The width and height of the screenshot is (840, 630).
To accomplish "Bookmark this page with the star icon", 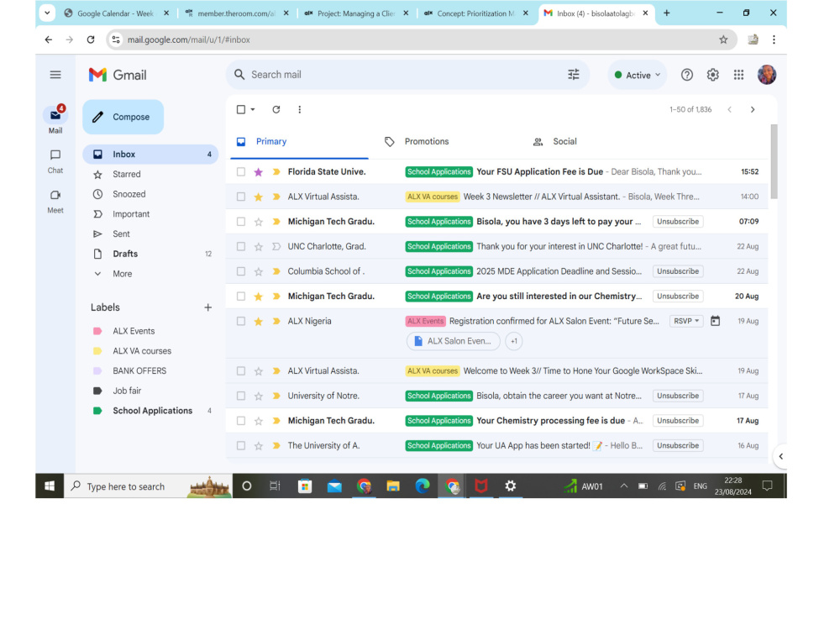I will [x=723, y=39].
